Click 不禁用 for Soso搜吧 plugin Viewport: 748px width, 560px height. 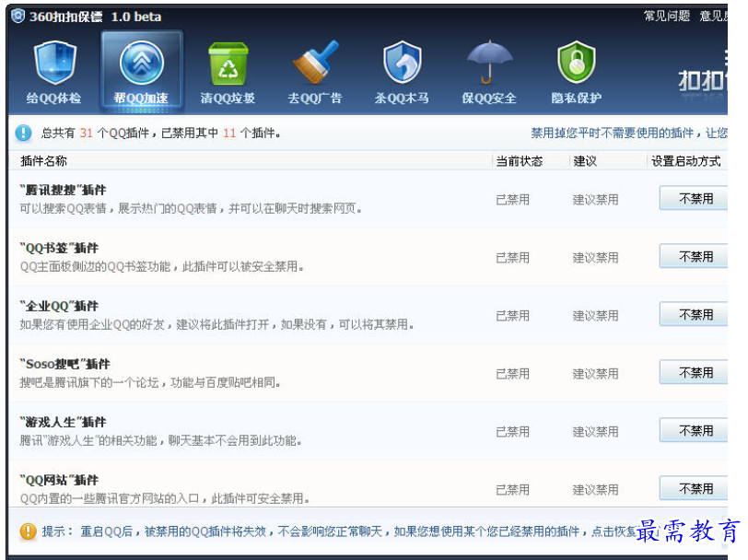pyautogui.click(x=694, y=372)
